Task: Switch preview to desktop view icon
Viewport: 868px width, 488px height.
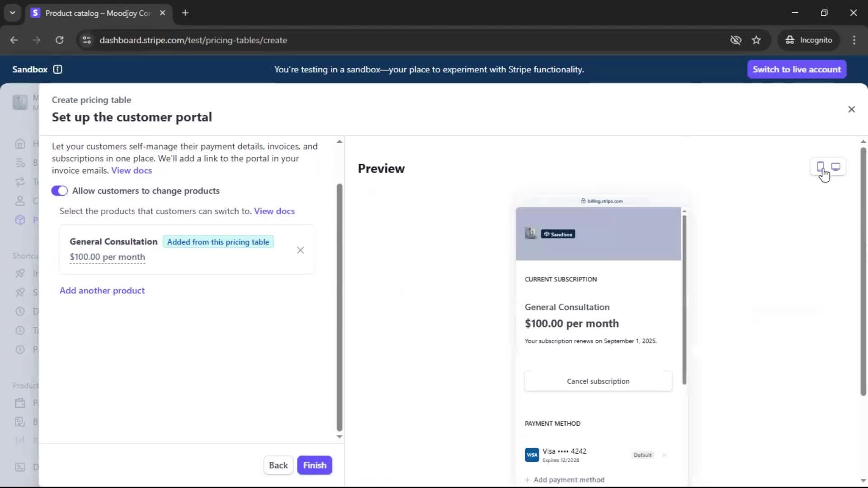Action: click(x=836, y=167)
